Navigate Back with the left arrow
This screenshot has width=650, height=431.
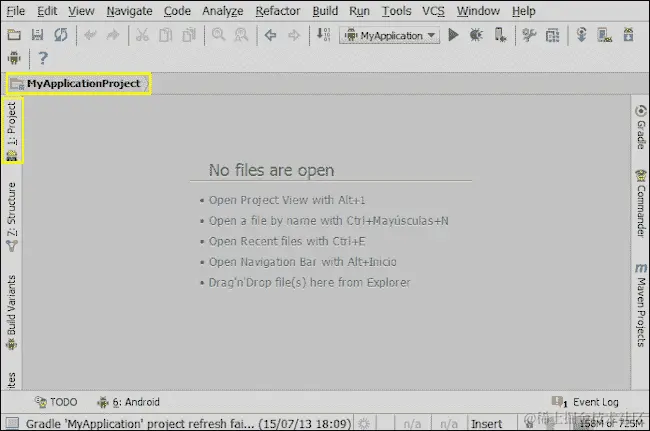click(271, 35)
